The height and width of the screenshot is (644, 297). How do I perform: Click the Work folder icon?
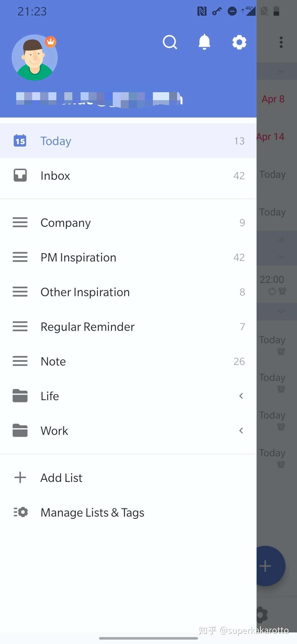(20, 431)
